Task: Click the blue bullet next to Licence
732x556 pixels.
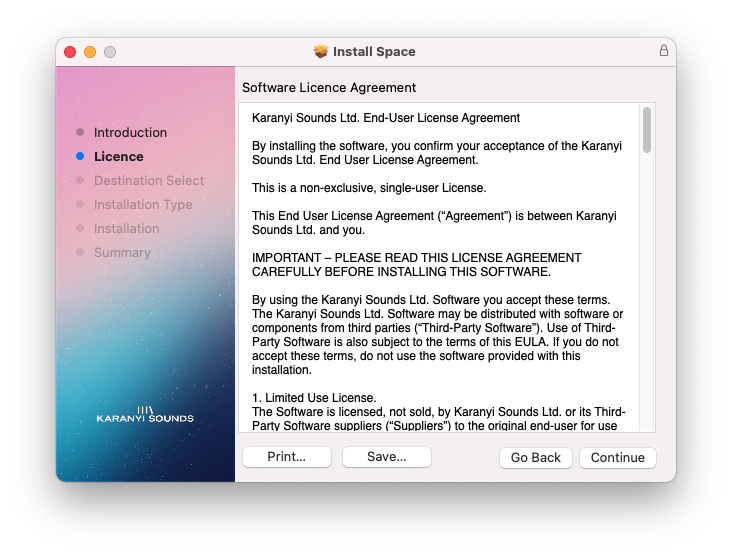Action: click(80, 156)
